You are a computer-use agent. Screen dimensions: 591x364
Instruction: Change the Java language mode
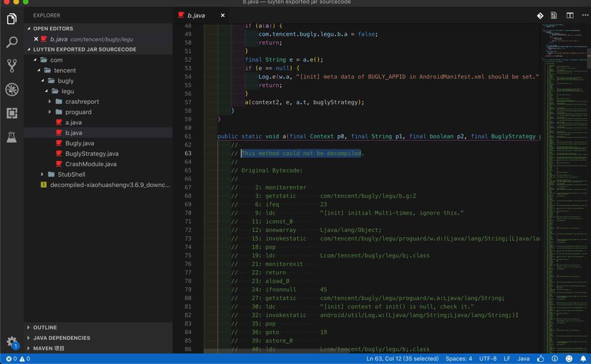tap(523, 358)
